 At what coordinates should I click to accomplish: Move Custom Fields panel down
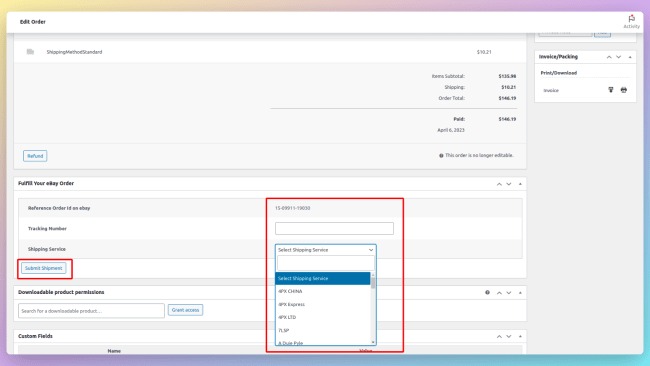click(x=509, y=336)
